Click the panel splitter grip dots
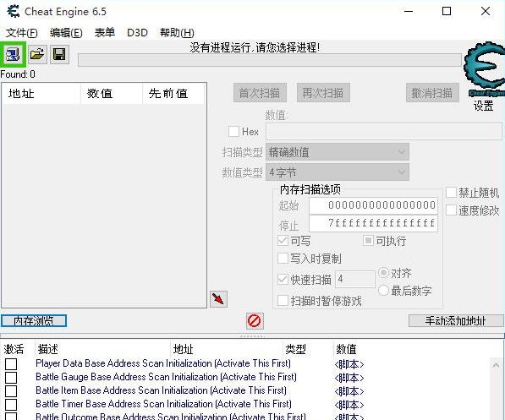Screen dimensions: 505x420 coord(252,336)
